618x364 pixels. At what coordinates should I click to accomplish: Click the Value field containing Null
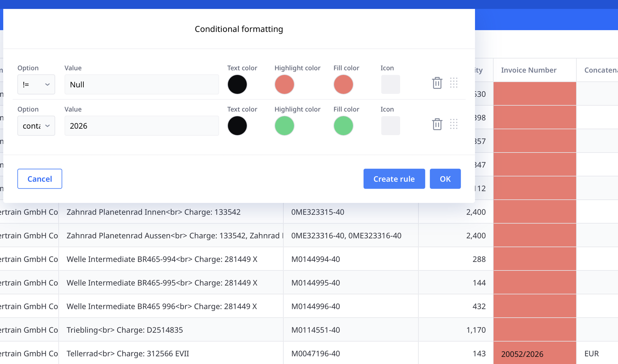[x=142, y=84]
